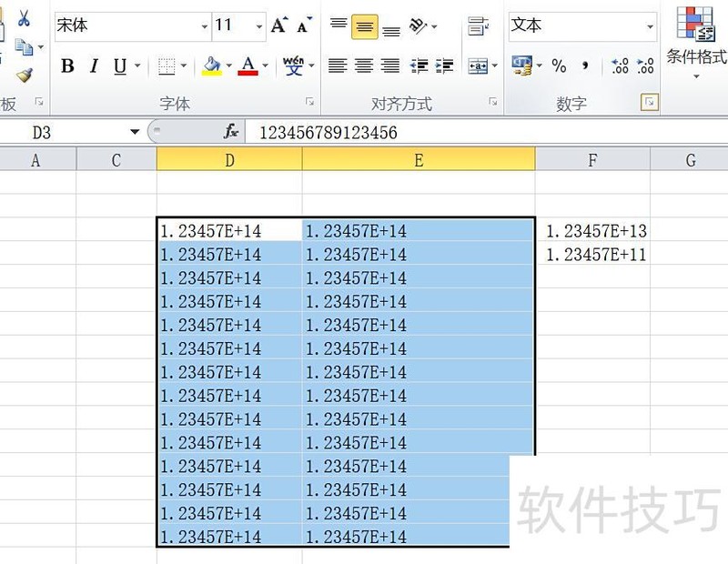The height and width of the screenshot is (564, 728).
Task: Align text right
Action: point(390,65)
